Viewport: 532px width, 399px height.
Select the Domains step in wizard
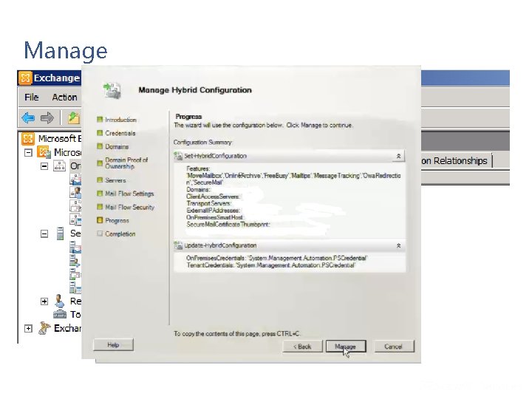point(117,146)
